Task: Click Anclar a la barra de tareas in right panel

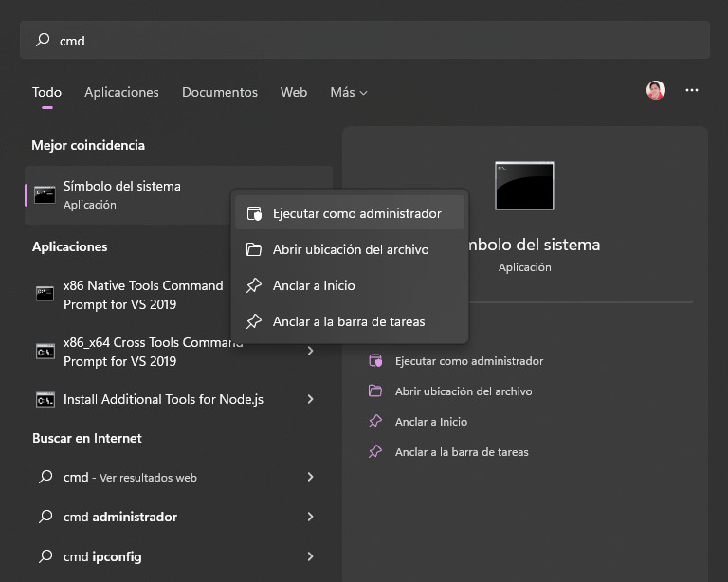Action: point(461,452)
